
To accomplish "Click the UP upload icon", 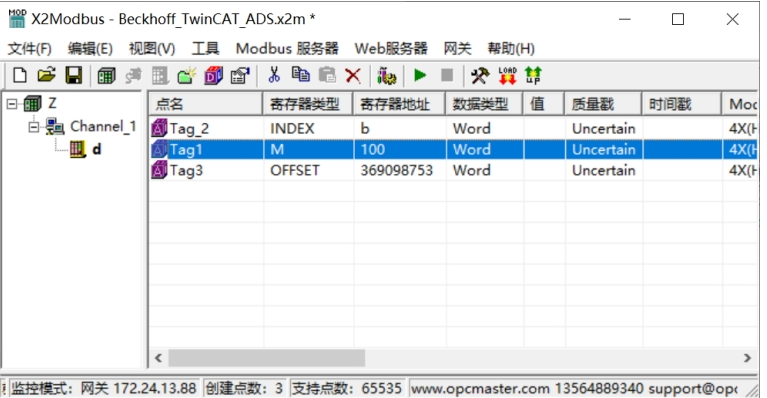I will click(x=533, y=75).
